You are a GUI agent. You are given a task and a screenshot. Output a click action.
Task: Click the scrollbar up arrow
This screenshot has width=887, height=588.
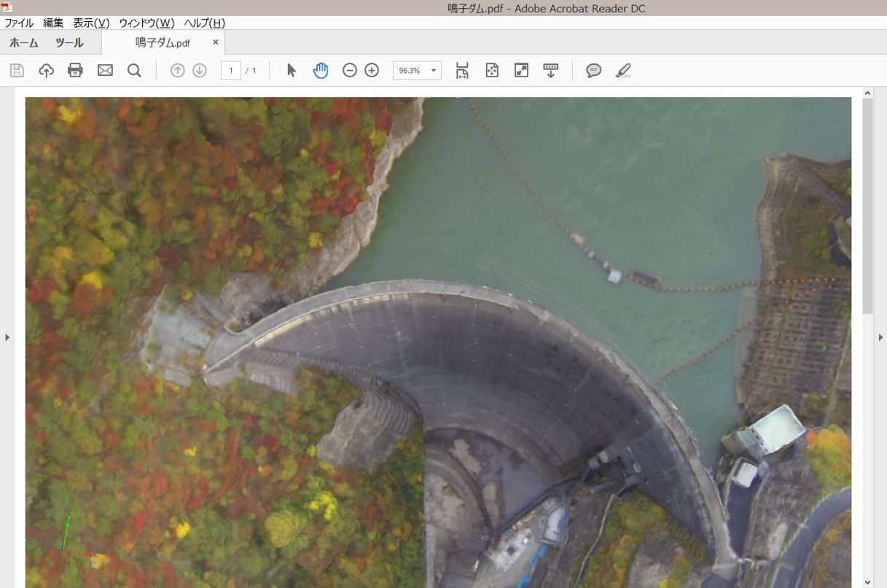click(x=867, y=93)
